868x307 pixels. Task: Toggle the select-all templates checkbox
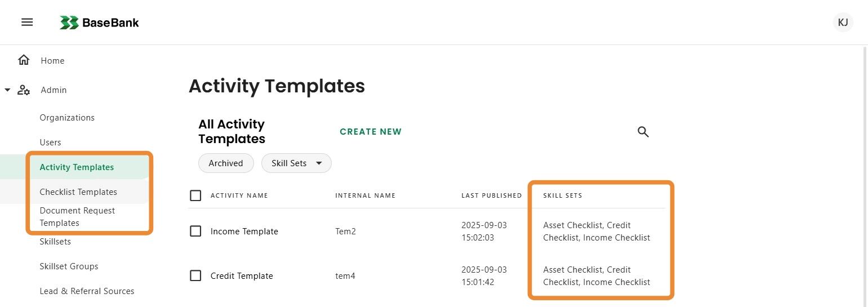point(195,195)
